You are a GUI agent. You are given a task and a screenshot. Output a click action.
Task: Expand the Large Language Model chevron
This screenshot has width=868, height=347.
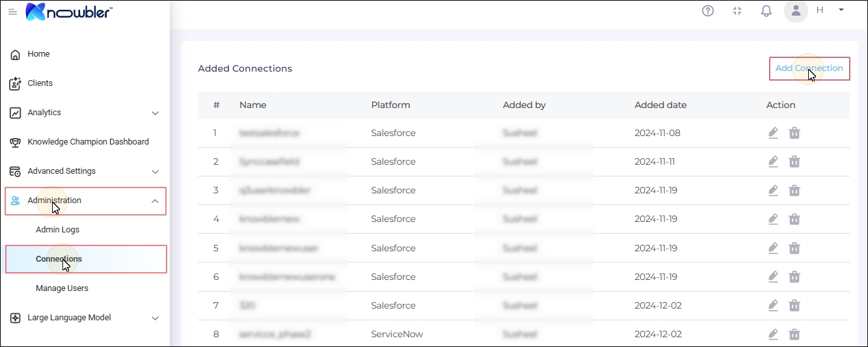(155, 318)
